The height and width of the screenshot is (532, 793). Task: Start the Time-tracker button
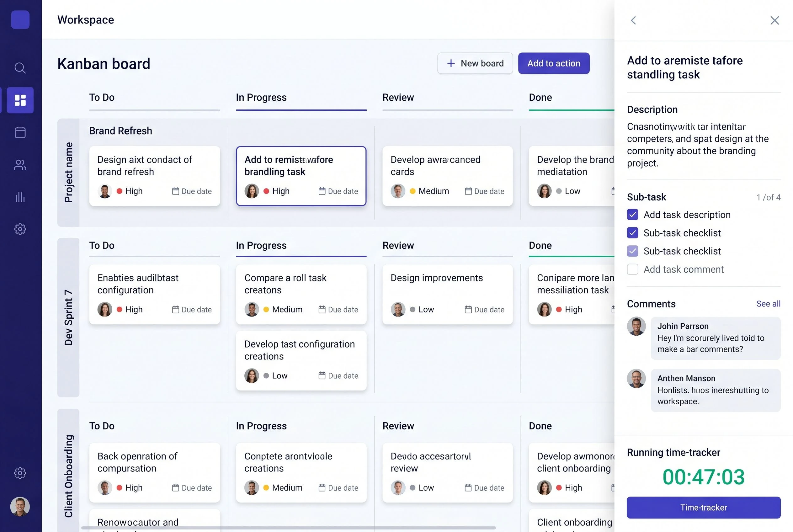[x=703, y=507]
